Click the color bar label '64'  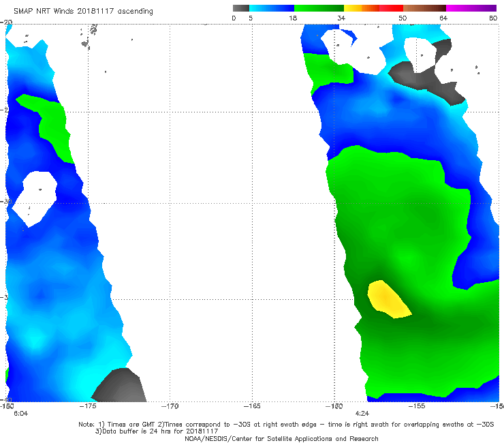coord(443,18)
